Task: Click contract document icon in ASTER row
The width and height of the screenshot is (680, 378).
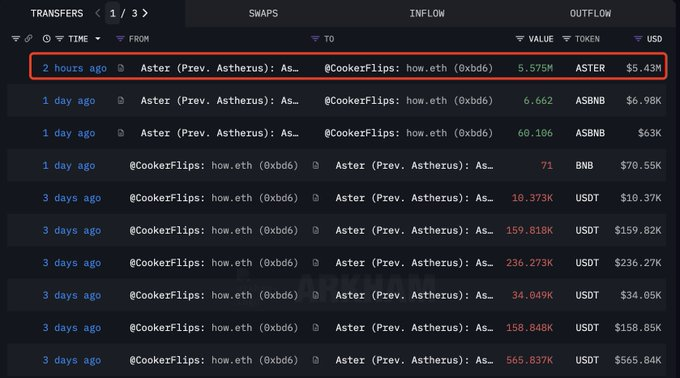Action: (x=121, y=68)
